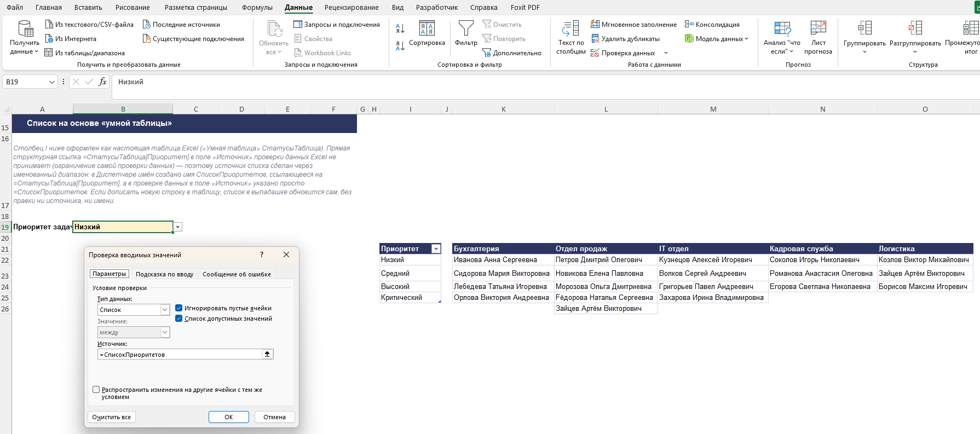Open Существующие подключения

click(x=193, y=39)
